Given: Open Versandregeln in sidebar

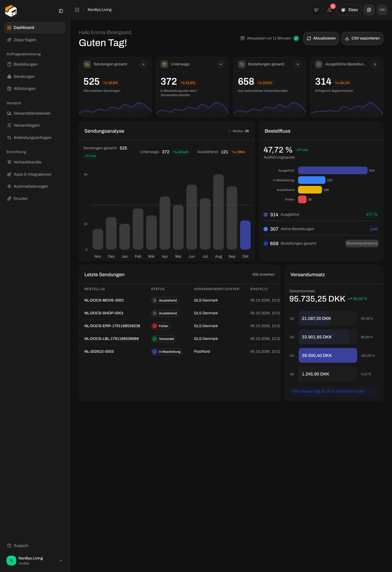Looking at the screenshot, I should (x=35, y=125).
